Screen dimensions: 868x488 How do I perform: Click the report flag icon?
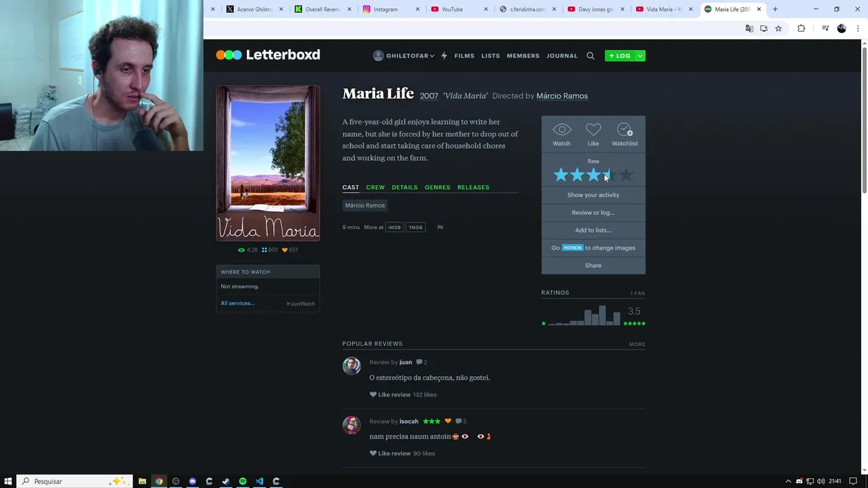coord(440,228)
